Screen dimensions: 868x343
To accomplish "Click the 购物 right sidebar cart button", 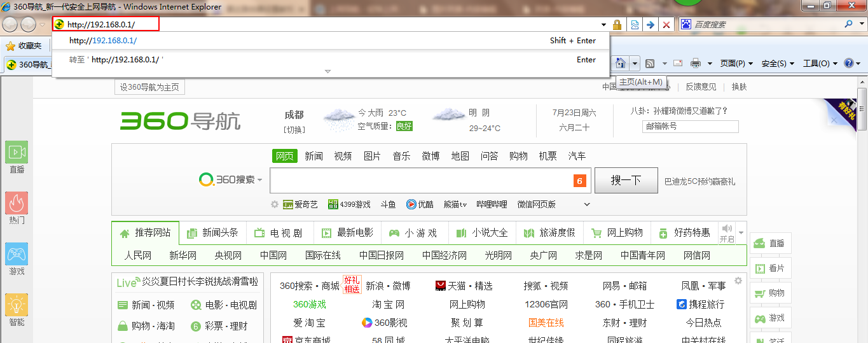I will tap(771, 293).
